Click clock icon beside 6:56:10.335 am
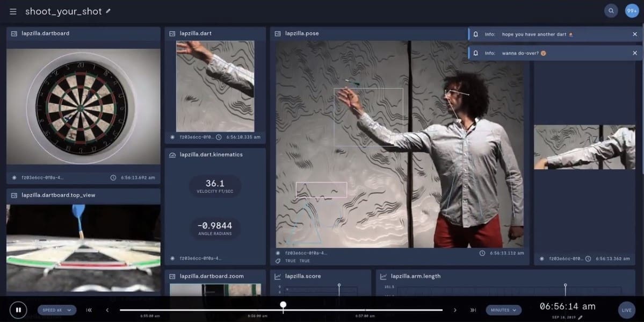This screenshot has width=644, height=322. [219, 137]
